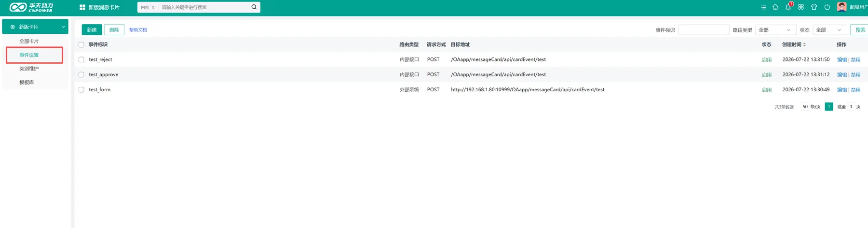Screen dimensions: 868x228
Task: Open 类别维护 sidebar item
Action: click(29, 69)
